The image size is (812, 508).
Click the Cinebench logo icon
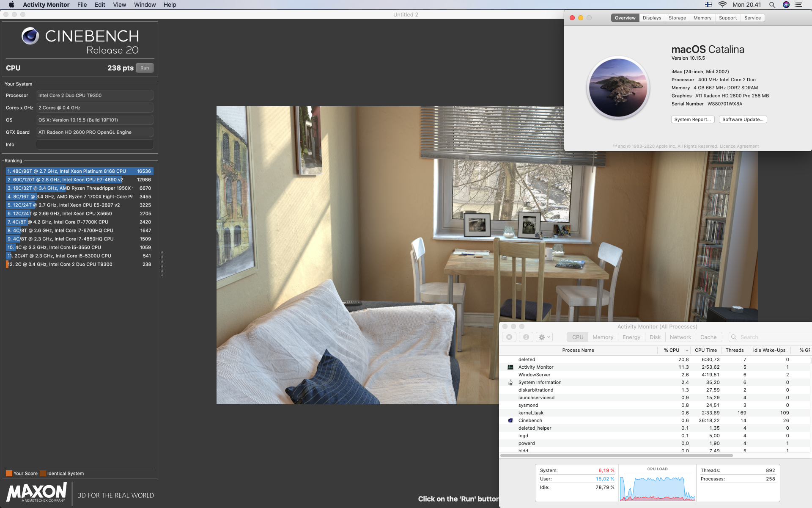click(30, 36)
